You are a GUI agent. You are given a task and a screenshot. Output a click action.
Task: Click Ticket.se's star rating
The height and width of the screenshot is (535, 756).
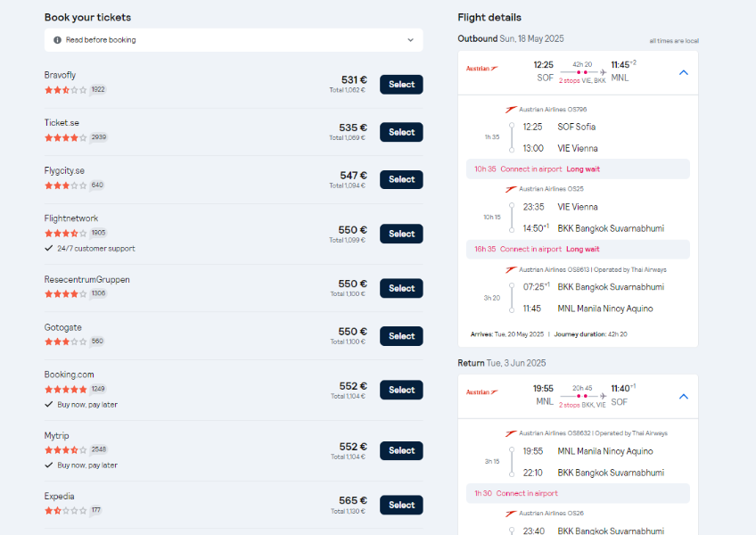point(66,137)
